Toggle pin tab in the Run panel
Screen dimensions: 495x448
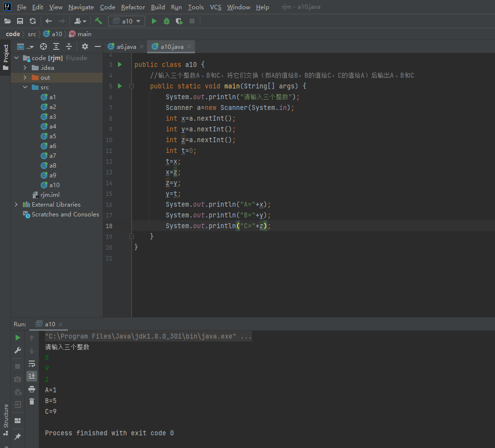18,436
